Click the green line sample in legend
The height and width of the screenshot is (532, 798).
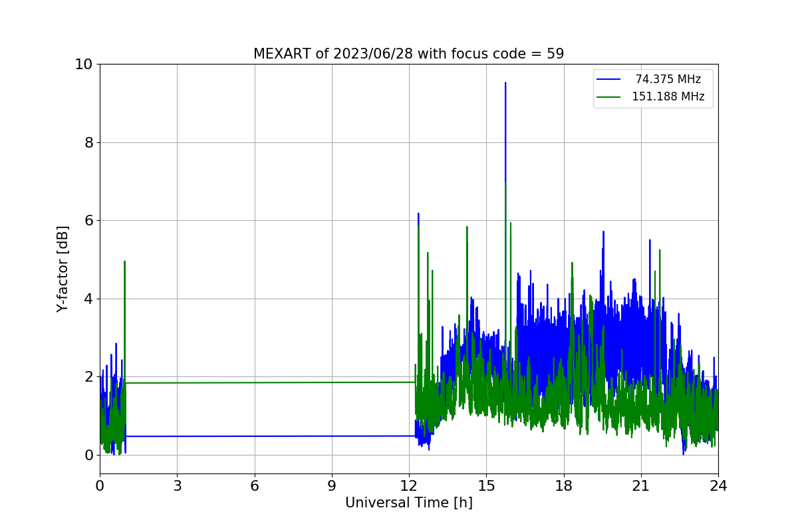608,97
